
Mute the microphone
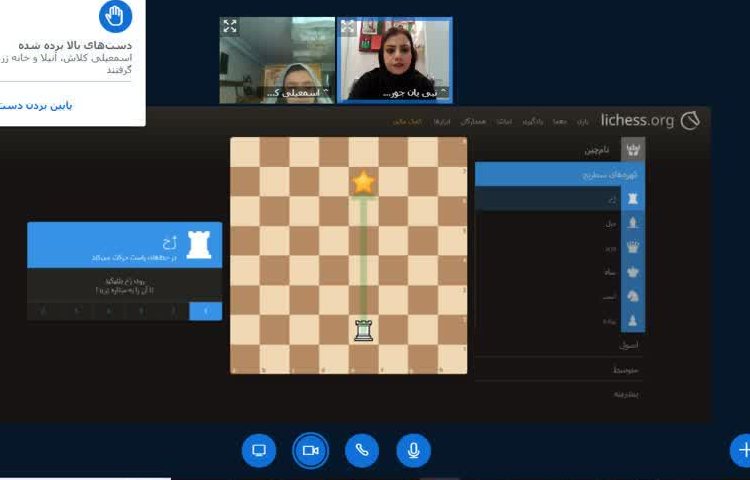pos(413,450)
